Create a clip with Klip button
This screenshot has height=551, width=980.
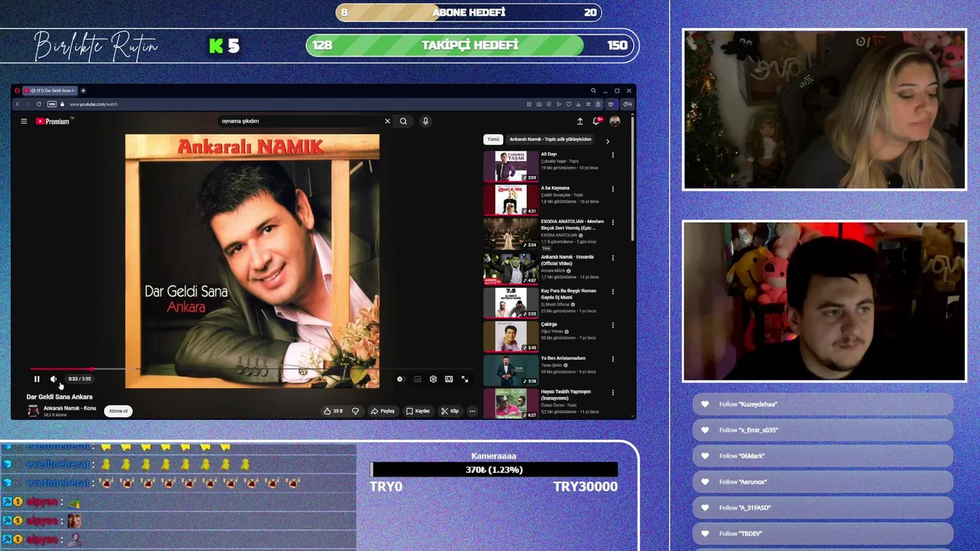coord(450,411)
